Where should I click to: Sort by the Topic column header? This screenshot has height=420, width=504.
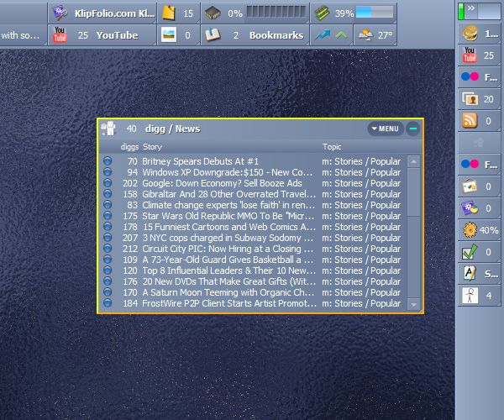pyautogui.click(x=332, y=147)
